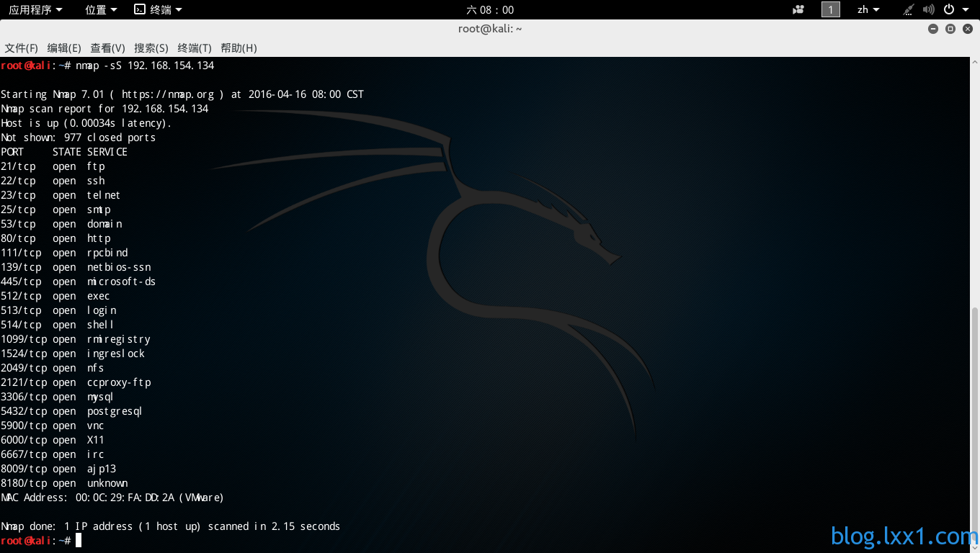Click the 513/tcp open login row

pyautogui.click(x=58, y=310)
